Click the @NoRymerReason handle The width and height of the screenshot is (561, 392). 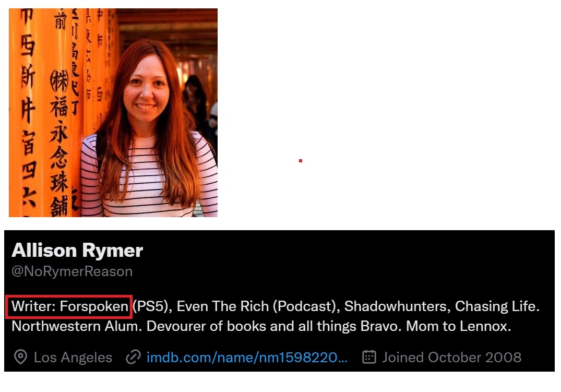coord(72,271)
